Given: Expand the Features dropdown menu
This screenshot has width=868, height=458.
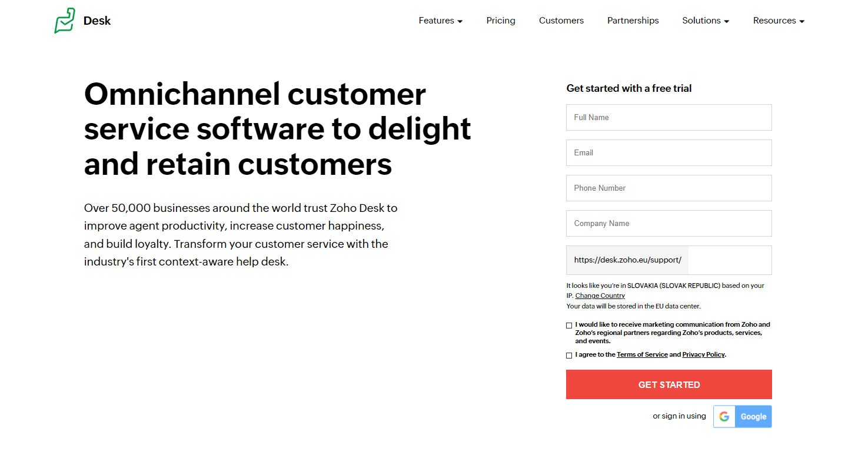Looking at the screenshot, I should click(440, 21).
